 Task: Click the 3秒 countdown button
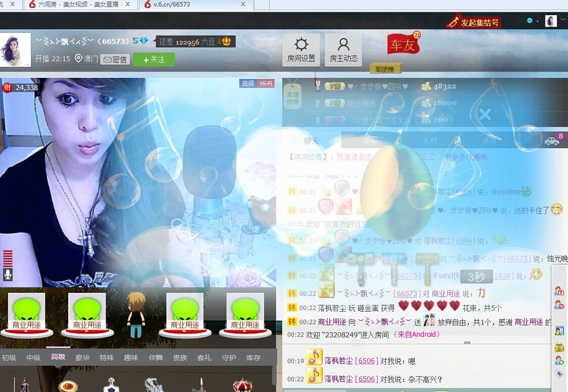point(477,277)
